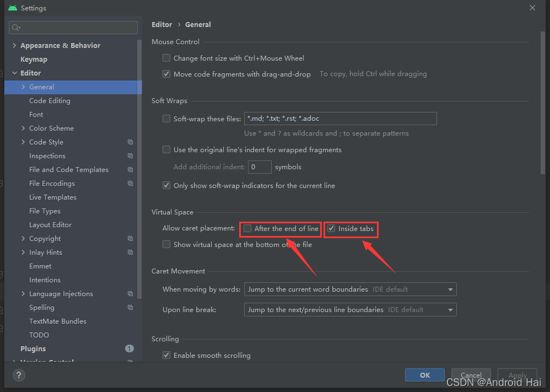550x392 pixels.
Task: Click the Add additional indent number field
Action: (x=260, y=167)
